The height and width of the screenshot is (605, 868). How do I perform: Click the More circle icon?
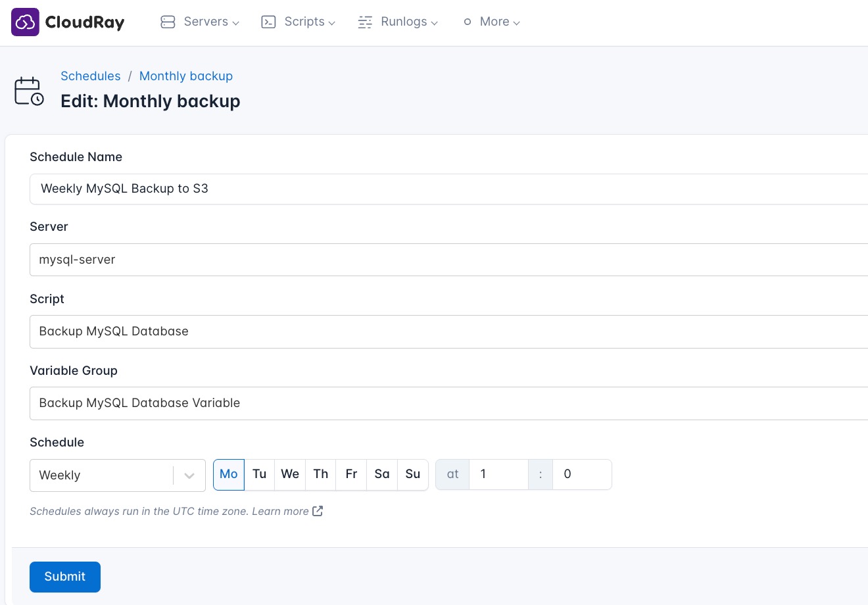point(467,22)
